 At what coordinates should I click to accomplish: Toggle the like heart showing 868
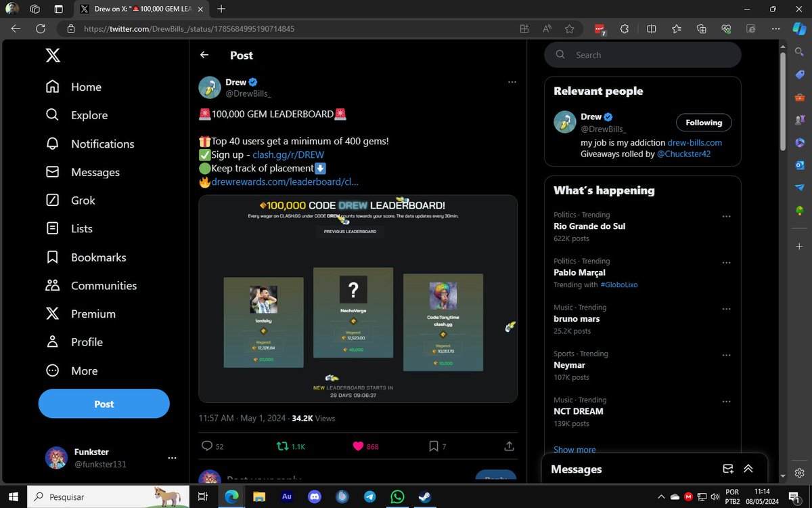coord(365,446)
